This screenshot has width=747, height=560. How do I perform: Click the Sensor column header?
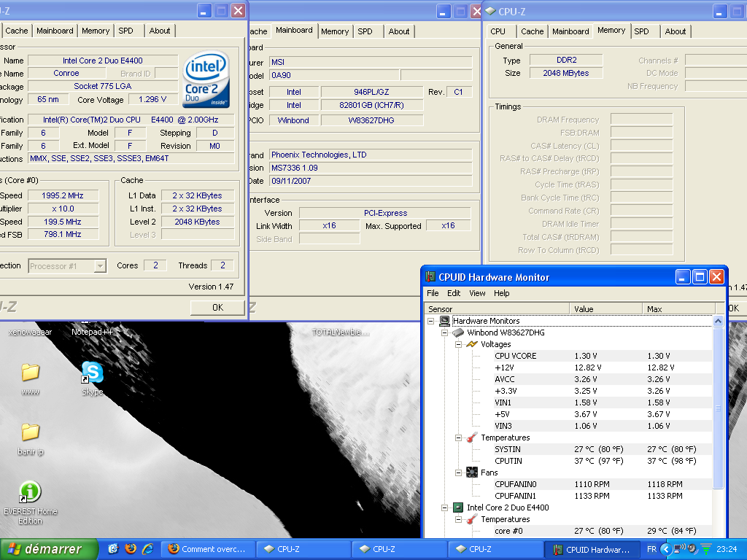(497, 309)
